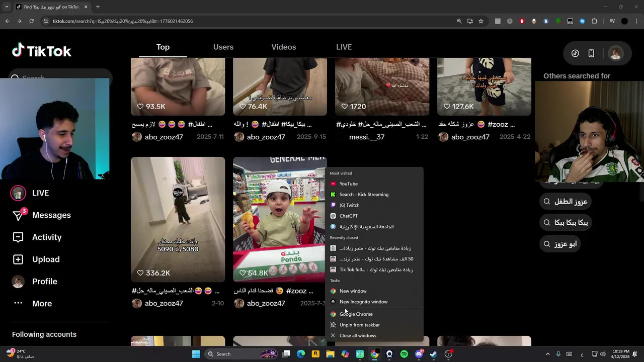
Task: Click the Get coins icon in header
Action: 575,53
